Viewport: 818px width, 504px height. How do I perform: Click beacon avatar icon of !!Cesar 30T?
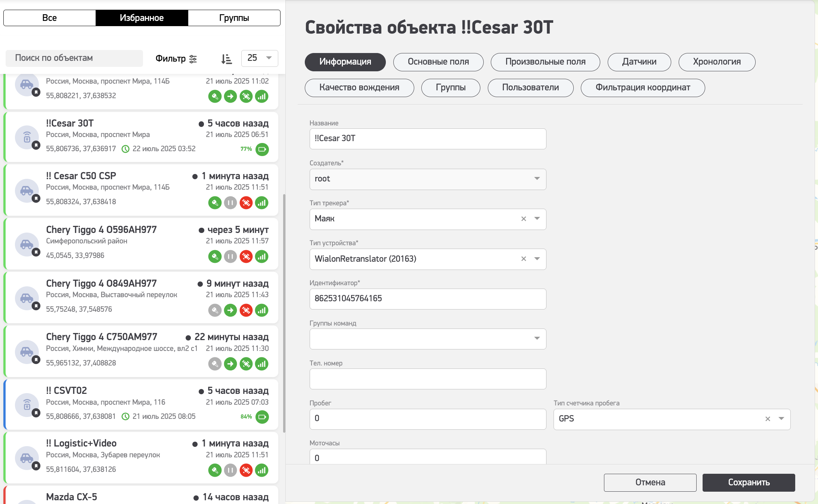[x=27, y=137]
